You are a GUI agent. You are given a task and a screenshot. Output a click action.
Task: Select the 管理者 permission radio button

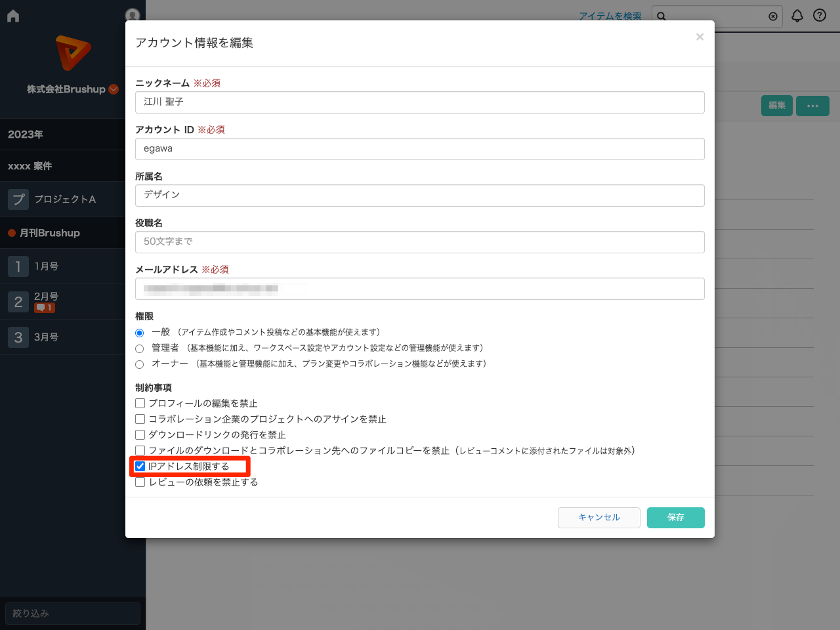[138, 348]
